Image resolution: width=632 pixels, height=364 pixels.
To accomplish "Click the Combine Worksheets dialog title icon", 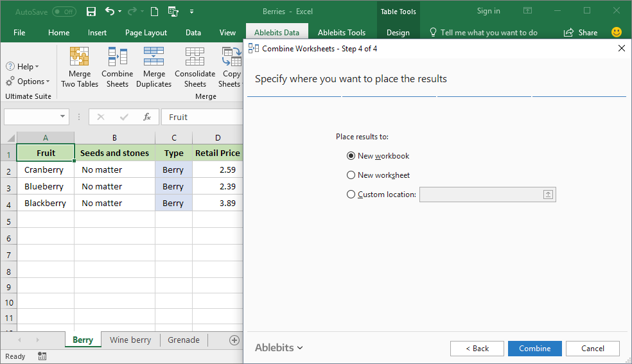I will pyautogui.click(x=254, y=48).
